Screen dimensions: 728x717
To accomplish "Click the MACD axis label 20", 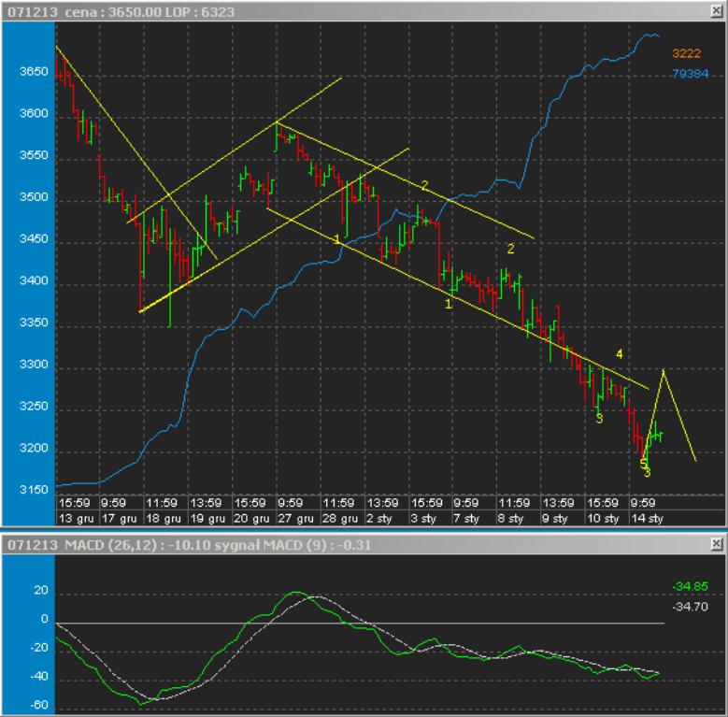I will (41, 590).
